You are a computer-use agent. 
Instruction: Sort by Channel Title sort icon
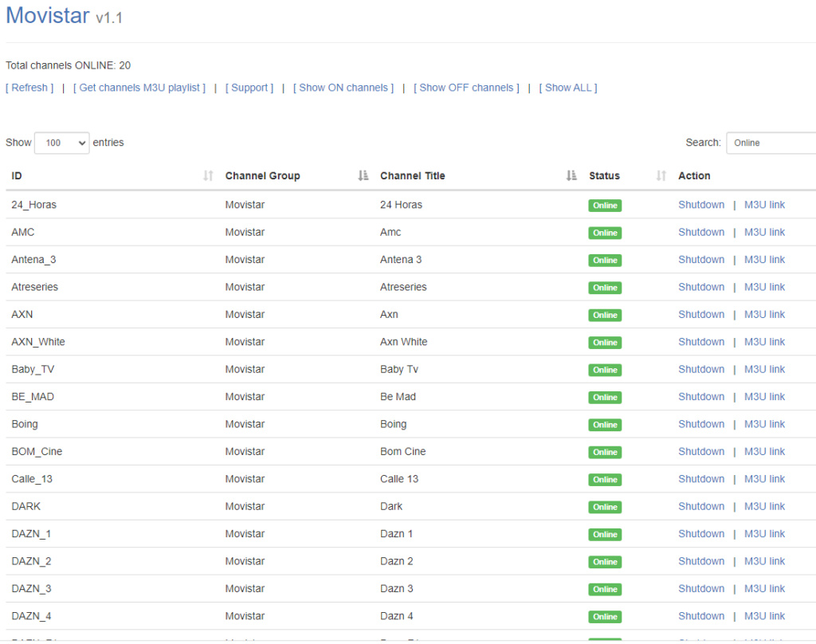(571, 175)
